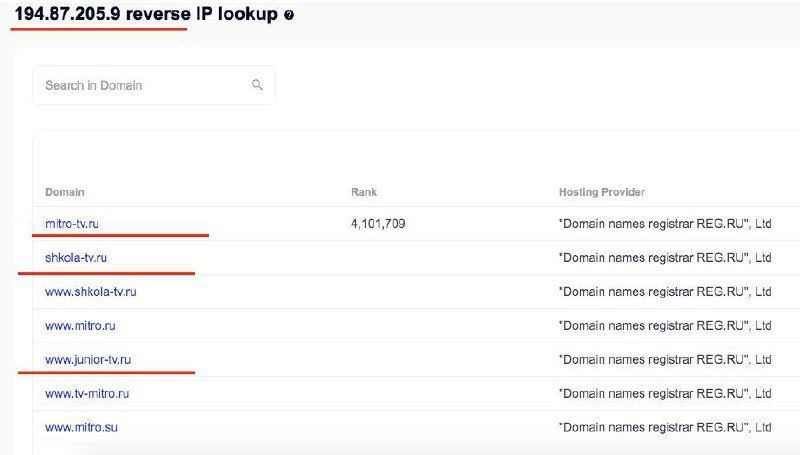Focus the Search in Domain field
Screen dimensions: 800x455
tap(154, 85)
